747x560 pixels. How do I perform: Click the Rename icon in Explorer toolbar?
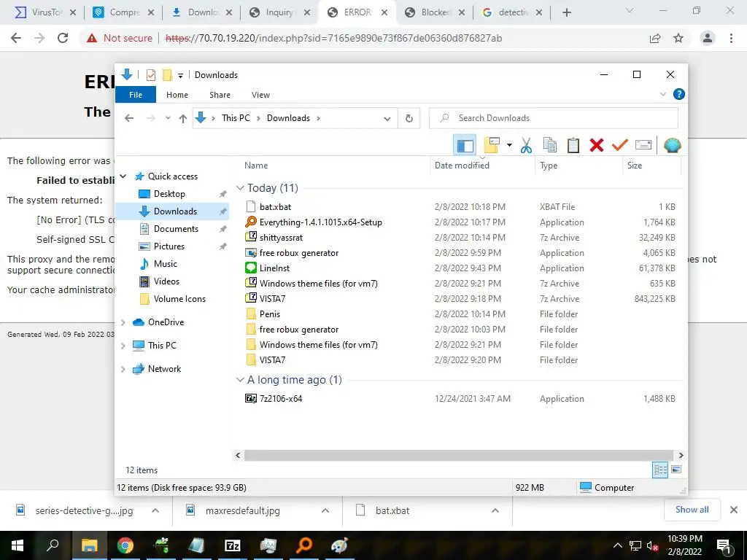point(643,145)
